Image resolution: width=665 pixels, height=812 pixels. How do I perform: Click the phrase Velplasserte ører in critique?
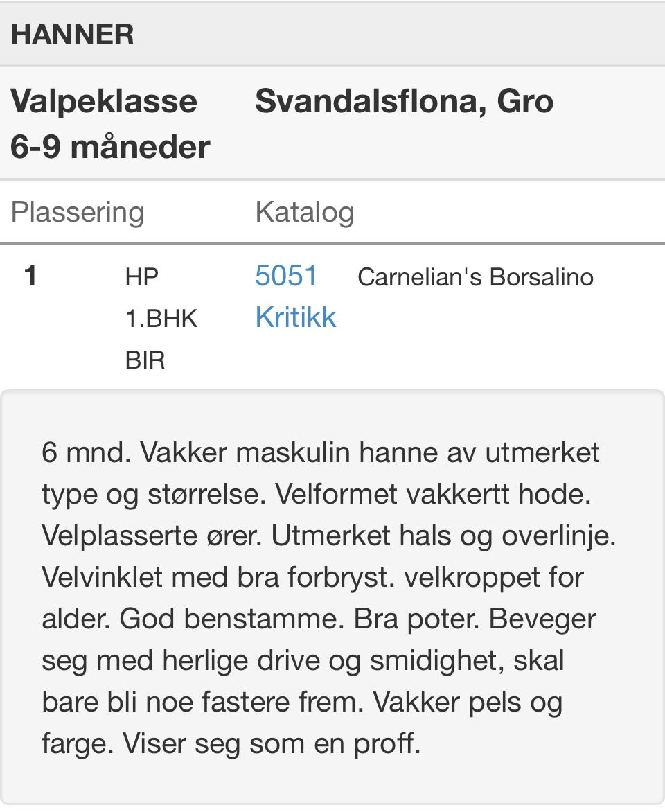pyautogui.click(x=152, y=536)
